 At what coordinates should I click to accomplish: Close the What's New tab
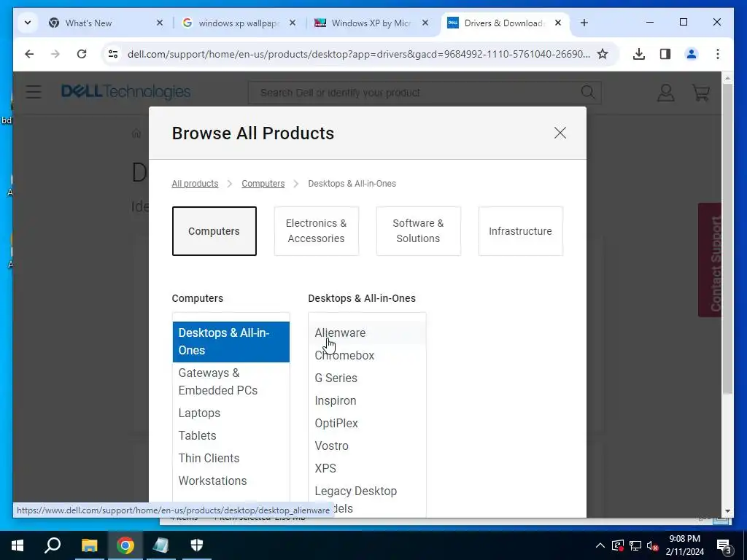tap(160, 23)
